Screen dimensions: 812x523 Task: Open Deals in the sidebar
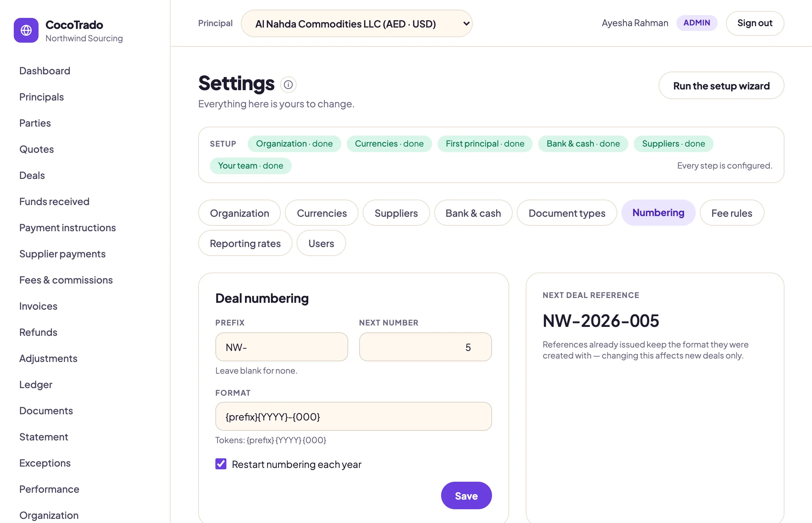pyautogui.click(x=32, y=175)
